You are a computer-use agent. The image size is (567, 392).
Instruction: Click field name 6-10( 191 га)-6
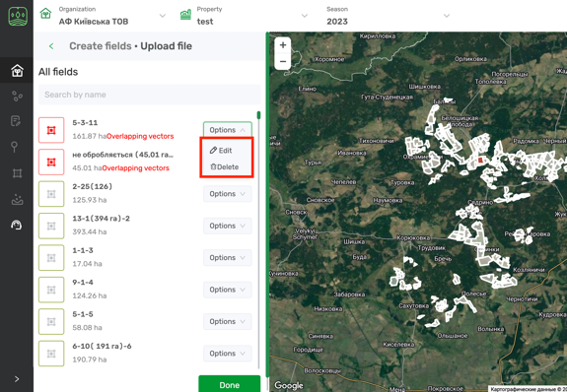[x=102, y=346]
